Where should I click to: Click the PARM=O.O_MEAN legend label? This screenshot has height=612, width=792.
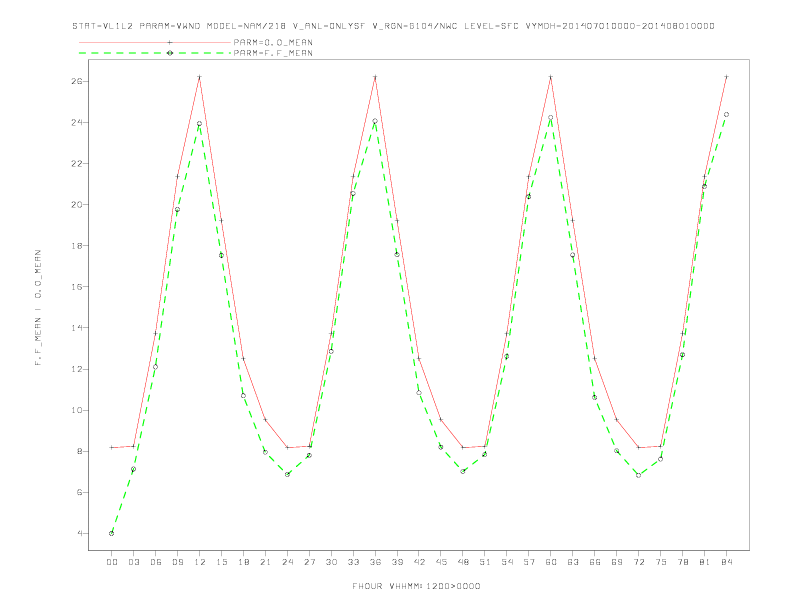tap(273, 42)
